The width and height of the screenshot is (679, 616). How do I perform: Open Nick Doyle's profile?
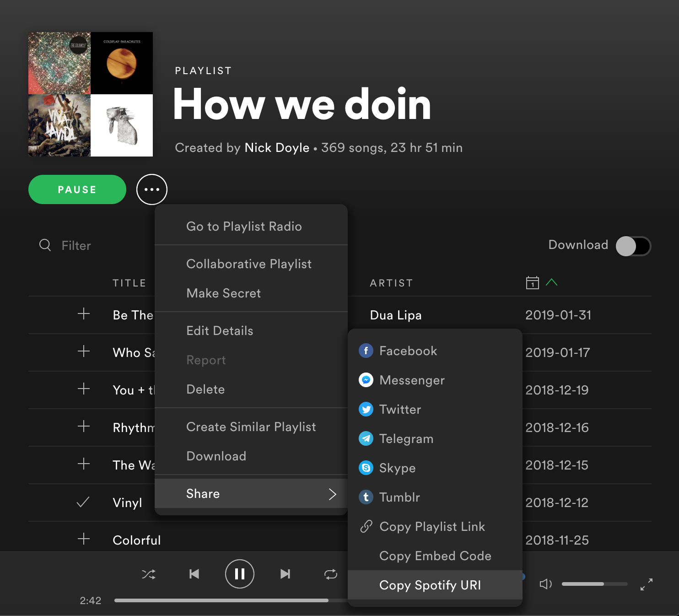(x=277, y=148)
